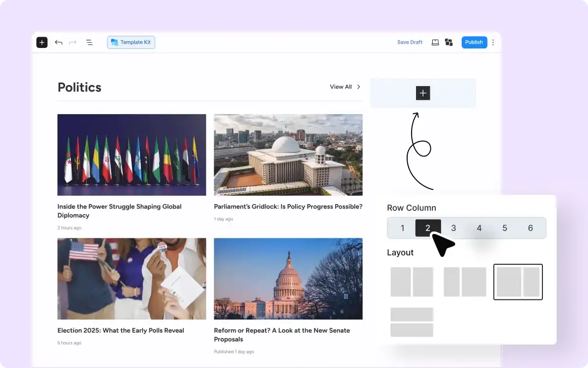Open the Template Kit library
This screenshot has height=368, width=588.
(x=131, y=43)
